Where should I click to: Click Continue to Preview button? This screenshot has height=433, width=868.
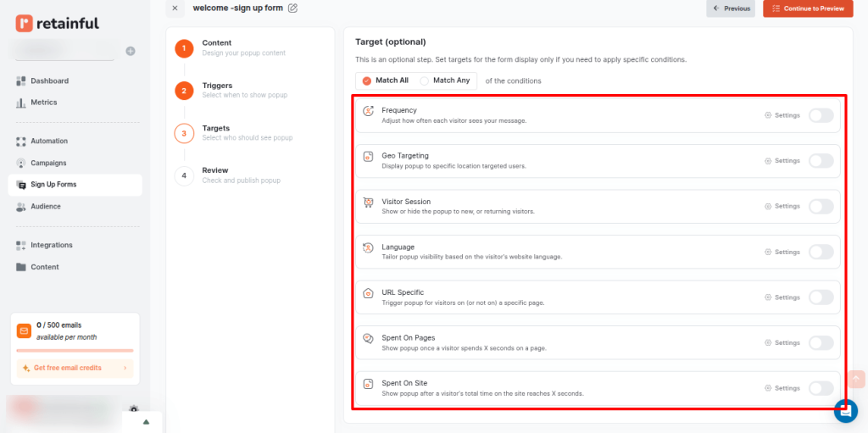tap(808, 8)
